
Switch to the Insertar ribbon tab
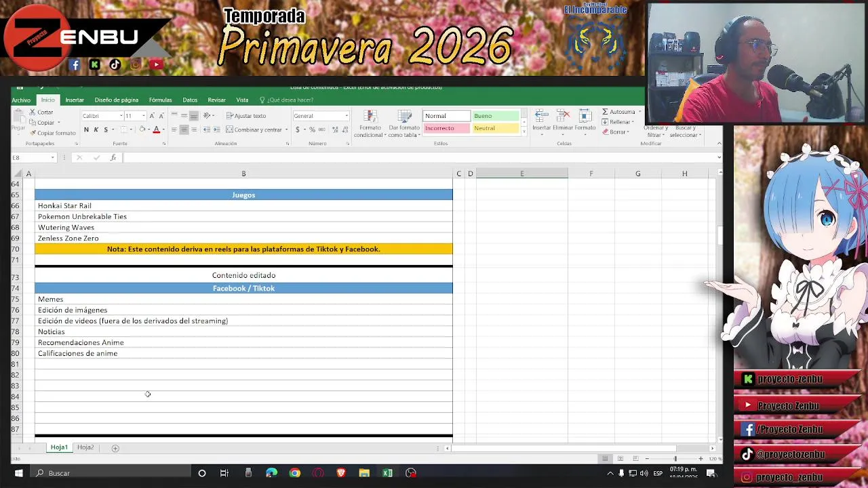pos(75,100)
